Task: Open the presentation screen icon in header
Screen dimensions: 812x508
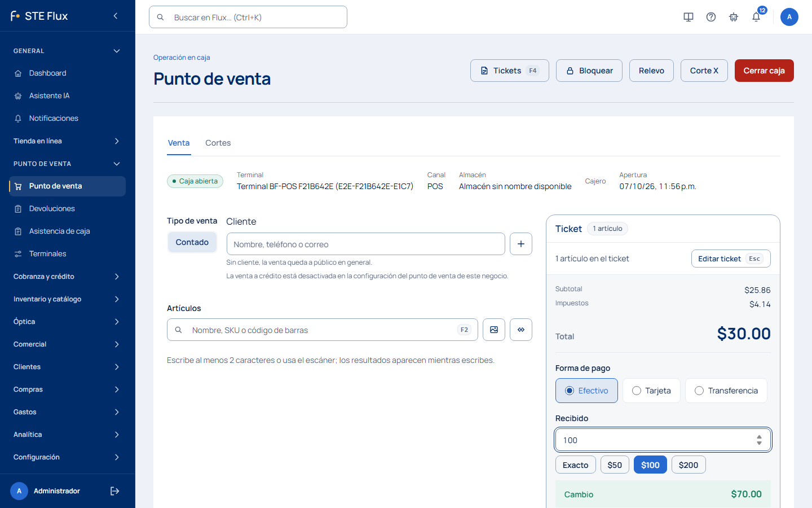Action: pyautogui.click(x=689, y=17)
